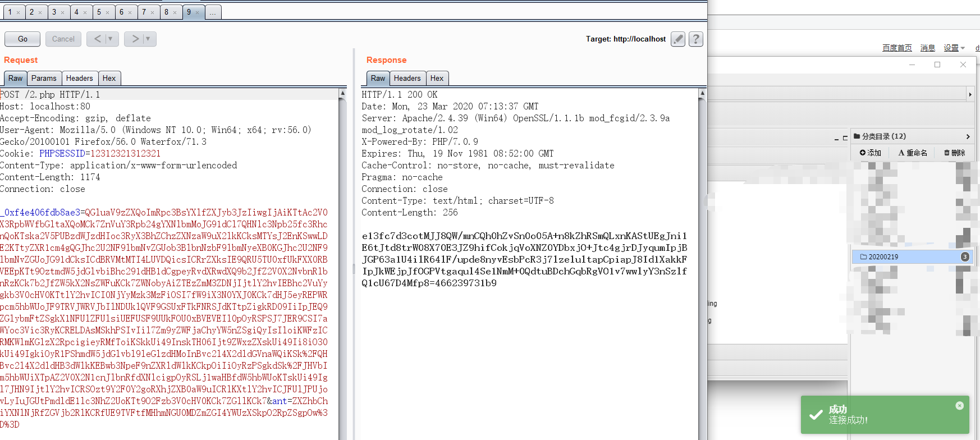Click the PHPSESSID cookie name

62,153
